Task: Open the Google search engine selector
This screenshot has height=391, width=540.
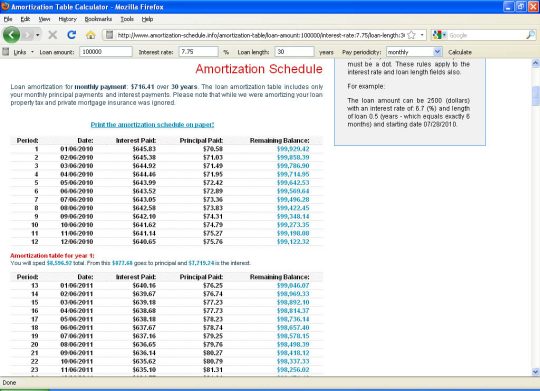Action: coord(439,35)
